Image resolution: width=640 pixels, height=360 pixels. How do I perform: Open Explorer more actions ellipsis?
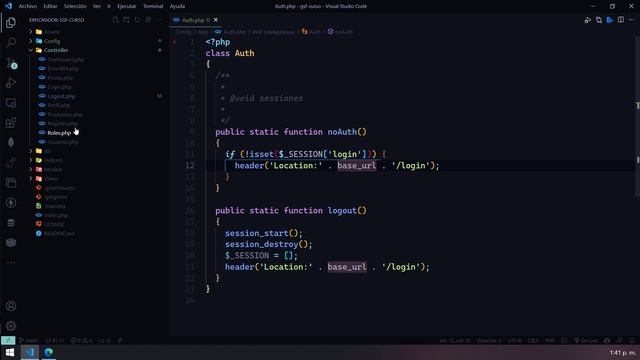point(159,20)
